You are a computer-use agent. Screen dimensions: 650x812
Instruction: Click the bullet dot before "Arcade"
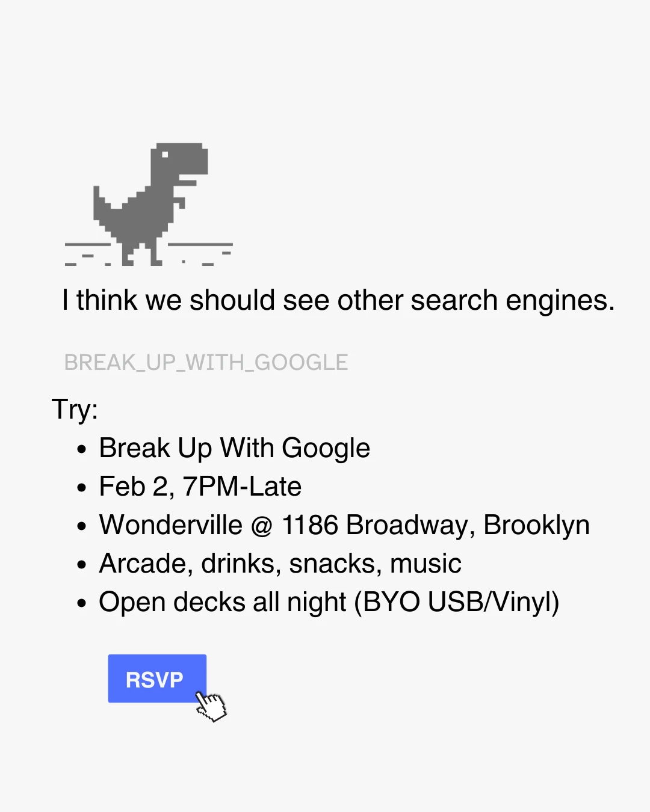82,565
